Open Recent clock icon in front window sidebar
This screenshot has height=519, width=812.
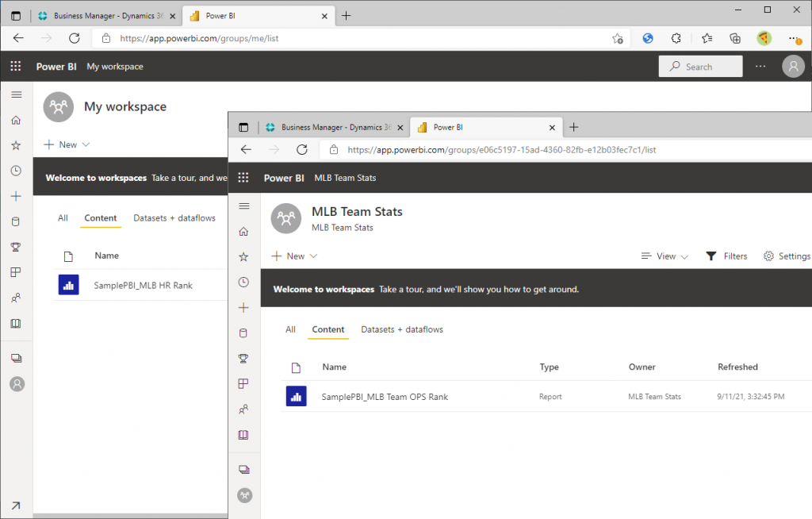coord(243,282)
